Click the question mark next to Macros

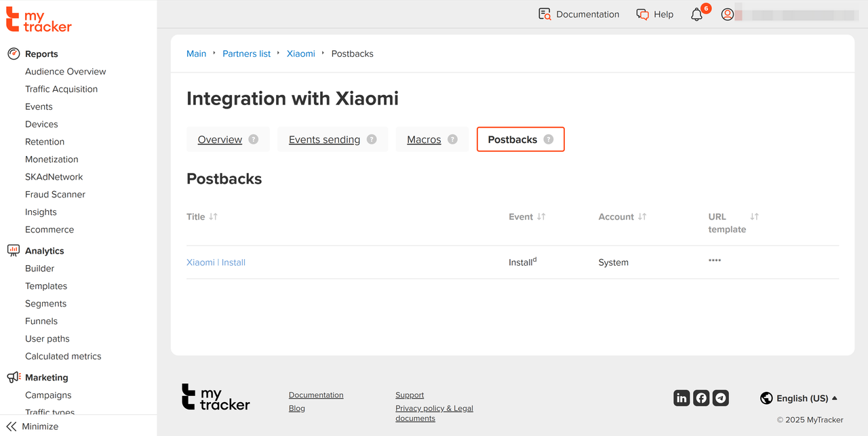[452, 139]
